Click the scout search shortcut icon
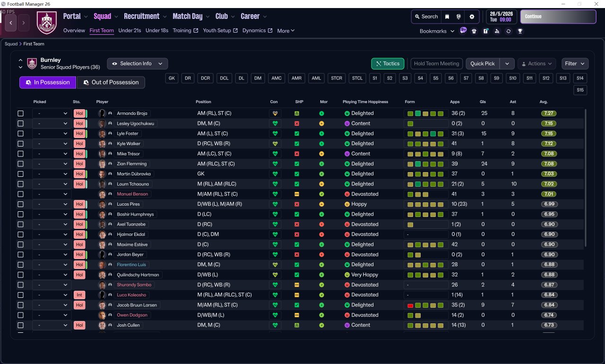Viewport: 605px width, 364px height. coord(497,31)
